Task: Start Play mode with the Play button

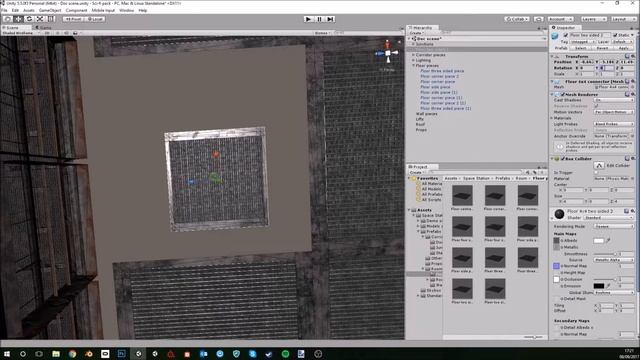Action: pyautogui.click(x=308, y=19)
